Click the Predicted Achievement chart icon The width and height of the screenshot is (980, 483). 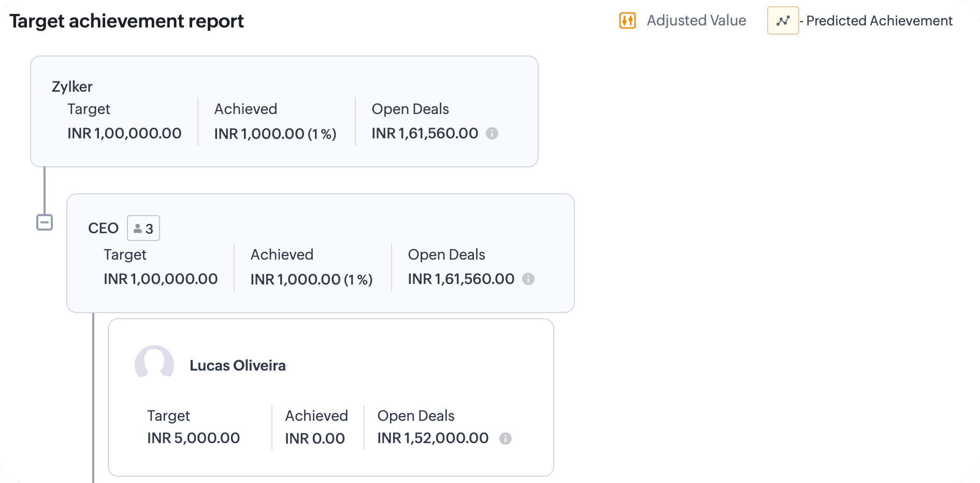coord(783,21)
